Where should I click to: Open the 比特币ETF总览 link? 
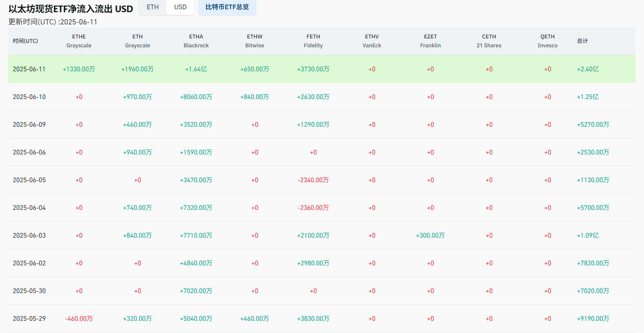click(x=227, y=7)
